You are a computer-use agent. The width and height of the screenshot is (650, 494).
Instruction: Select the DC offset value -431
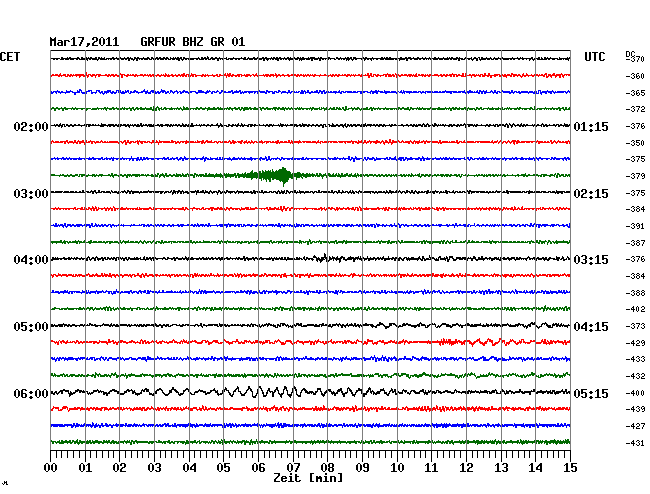(635, 443)
